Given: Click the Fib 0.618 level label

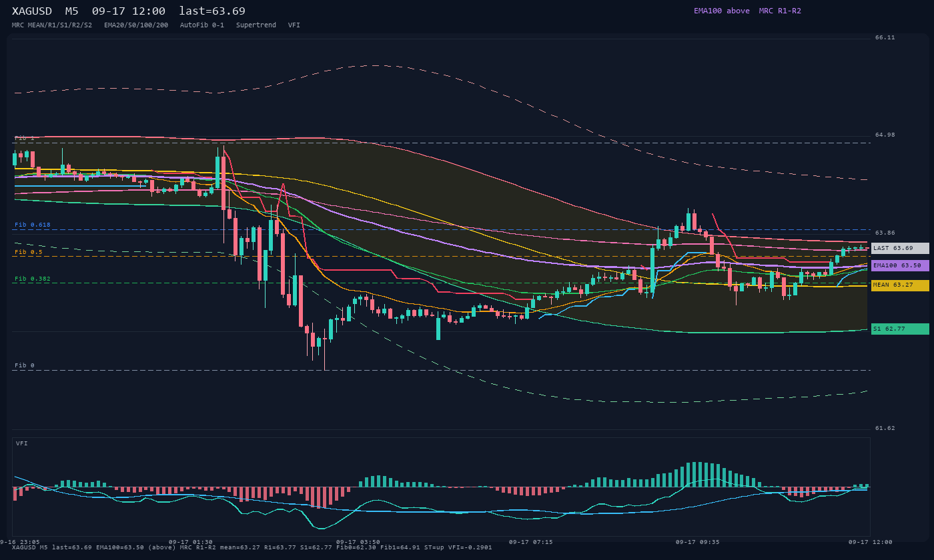Looking at the screenshot, I should pyautogui.click(x=33, y=225).
